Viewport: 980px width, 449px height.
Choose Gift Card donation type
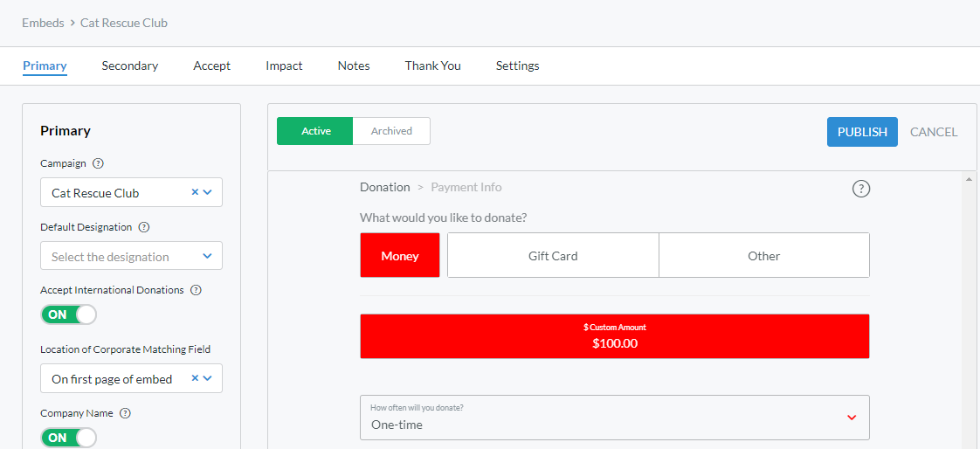[x=553, y=255]
